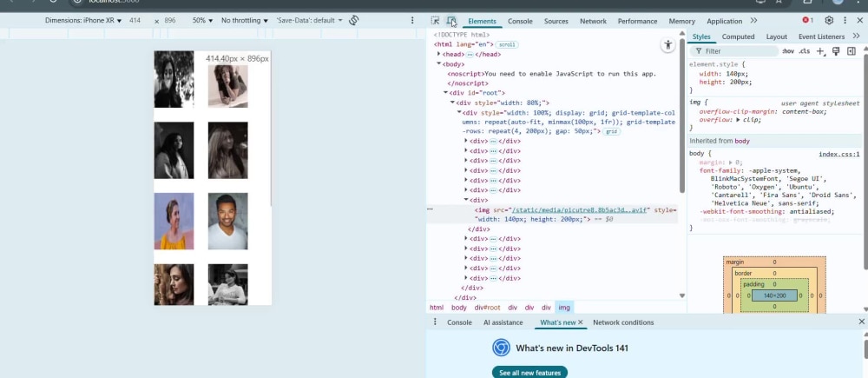Switch to the Network tab
The height and width of the screenshot is (378, 868).
(x=593, y=21)
